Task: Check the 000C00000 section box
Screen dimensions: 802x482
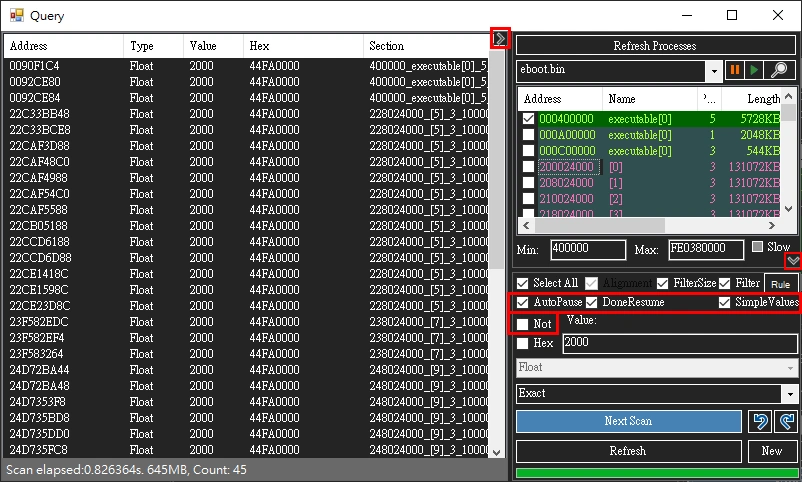Action: [528, 150]
